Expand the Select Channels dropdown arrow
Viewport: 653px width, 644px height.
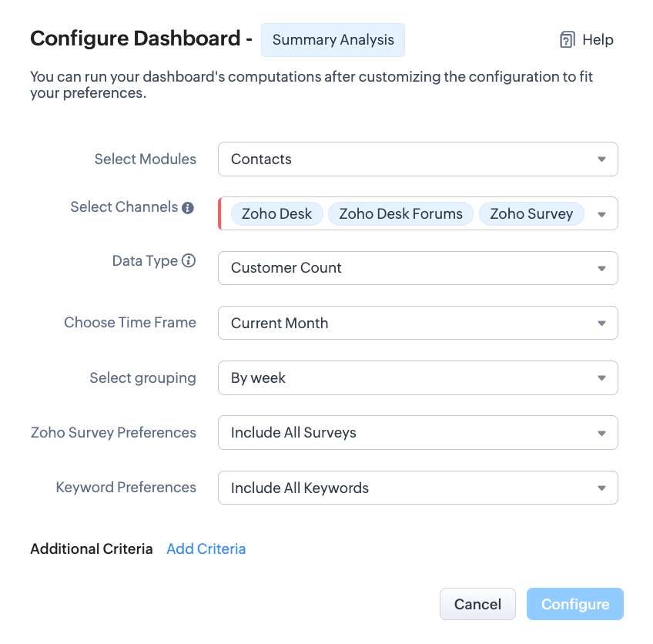click(x=601, y=214)
